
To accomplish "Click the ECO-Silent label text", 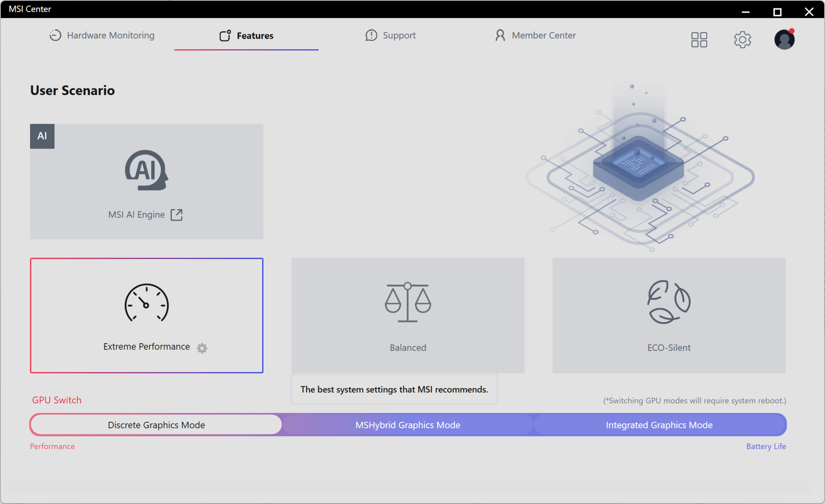I will (669, 348).
